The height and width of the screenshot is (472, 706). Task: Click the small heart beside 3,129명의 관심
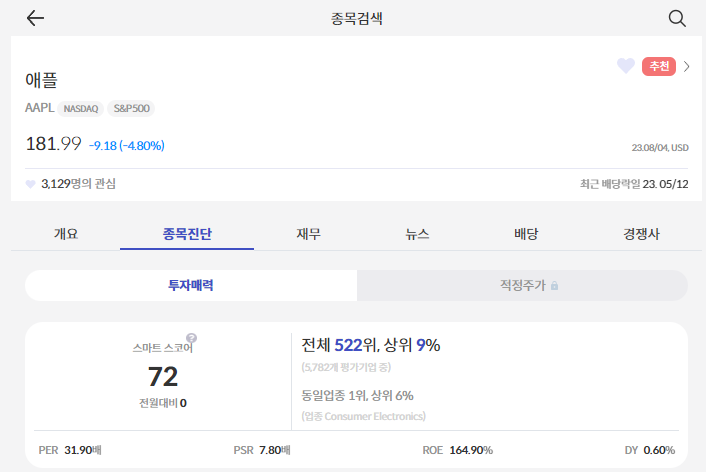click(30, 184)
